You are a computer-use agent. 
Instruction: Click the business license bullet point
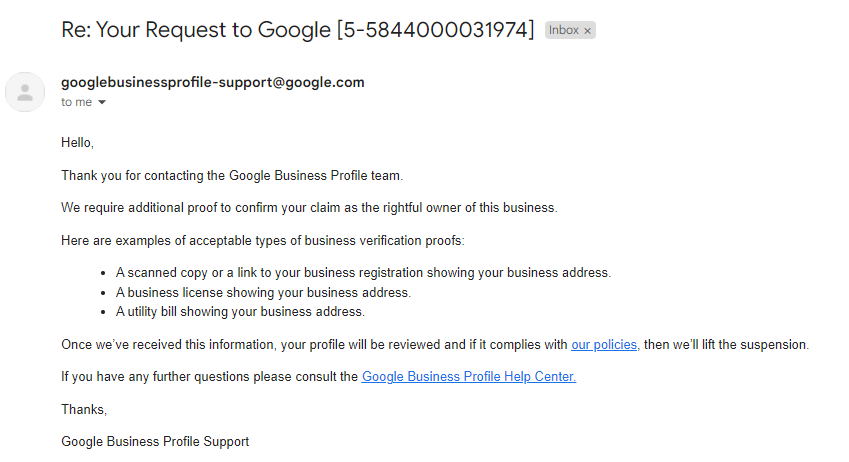[263, 292]
